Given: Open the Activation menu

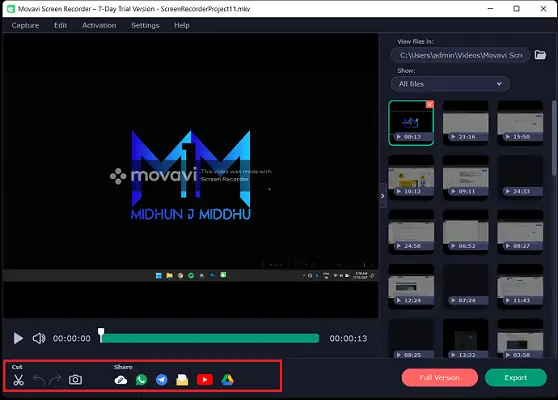Looking at the screenshot, I should click(x=99, y=25).
